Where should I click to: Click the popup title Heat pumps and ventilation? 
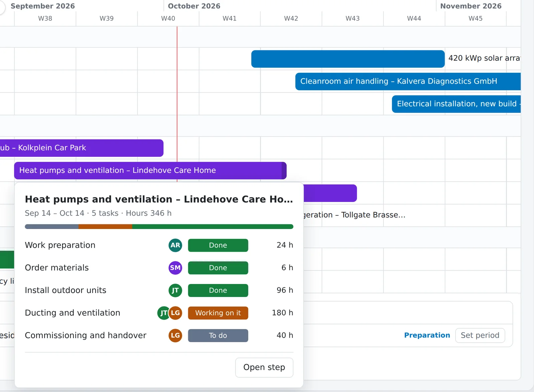coord(159,199)
